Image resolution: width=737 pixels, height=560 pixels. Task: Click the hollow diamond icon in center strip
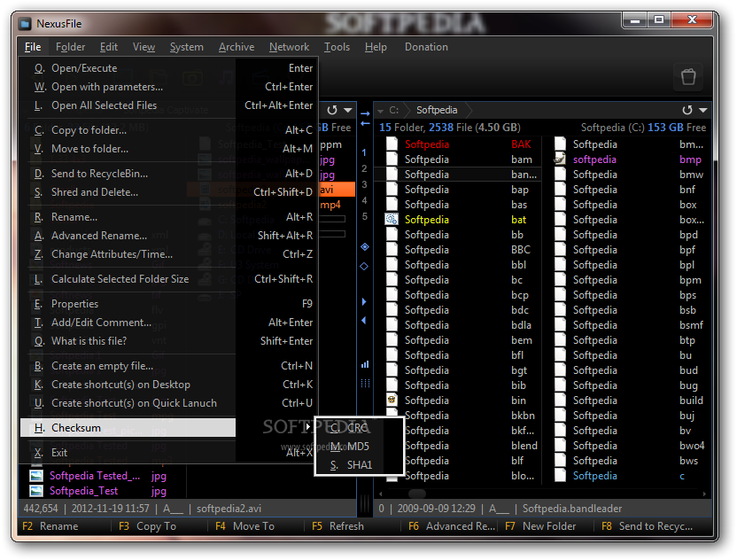[365, 266]
